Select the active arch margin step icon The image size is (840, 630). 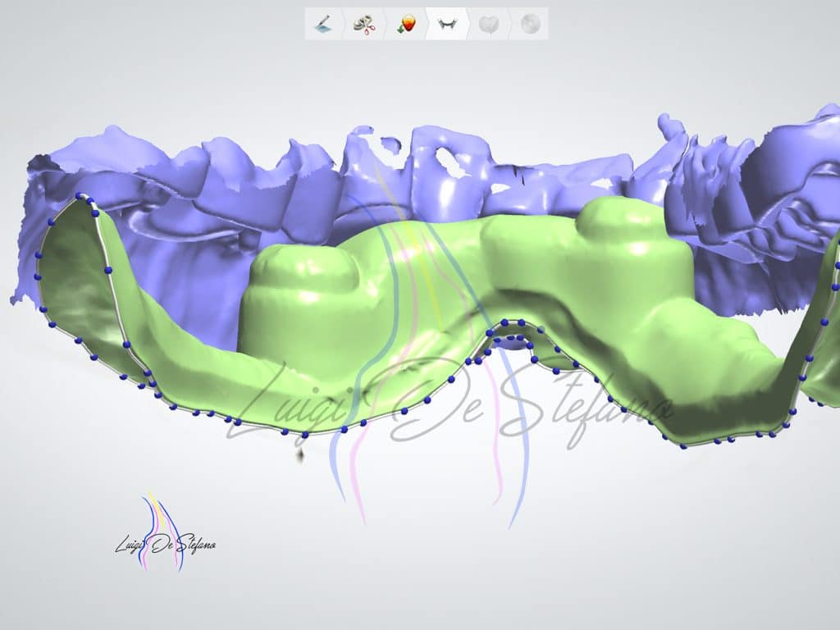coord(447,24)
